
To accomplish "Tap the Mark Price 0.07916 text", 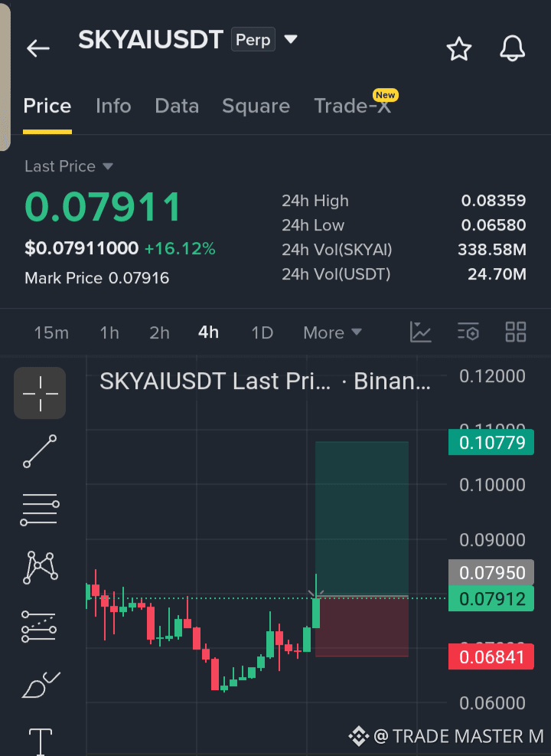I will 97,278.
